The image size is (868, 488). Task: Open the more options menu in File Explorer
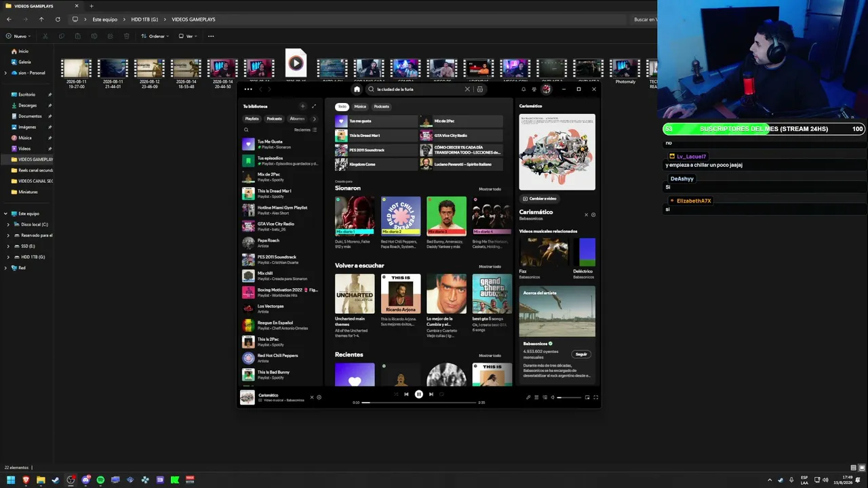point(211,36)
